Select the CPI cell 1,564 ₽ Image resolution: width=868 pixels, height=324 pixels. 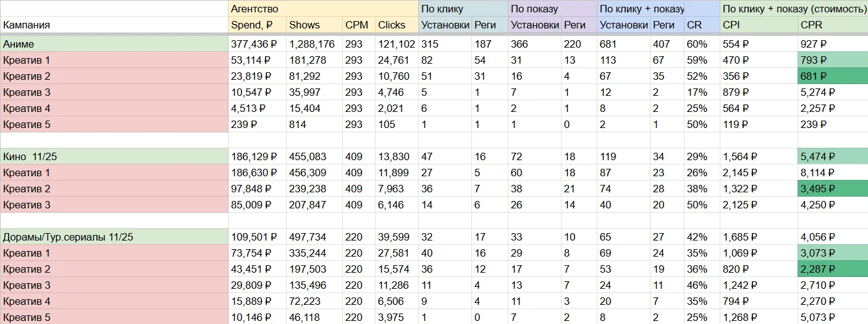(759, 156)
